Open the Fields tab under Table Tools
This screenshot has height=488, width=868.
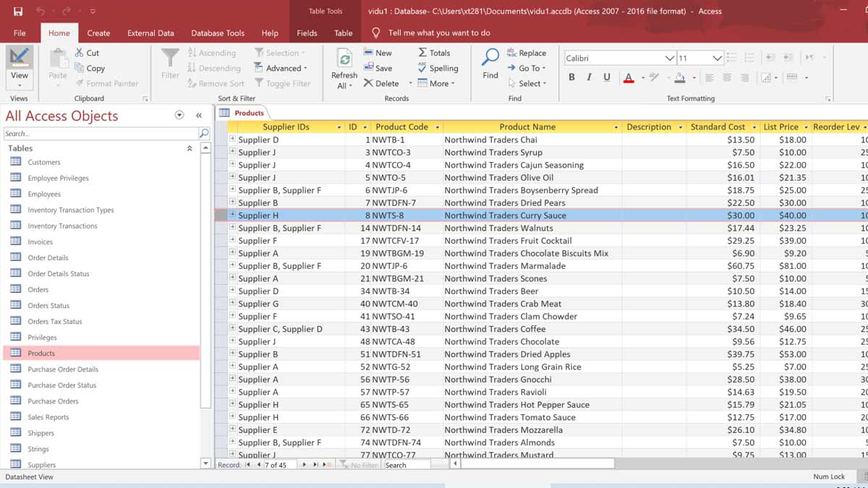pos(307,33)
